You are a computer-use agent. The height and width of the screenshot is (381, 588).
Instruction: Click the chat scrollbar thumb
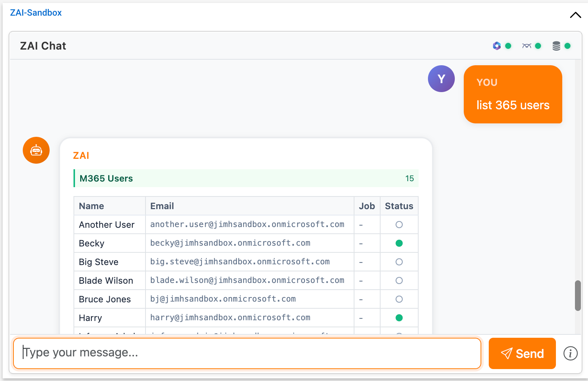578,296
